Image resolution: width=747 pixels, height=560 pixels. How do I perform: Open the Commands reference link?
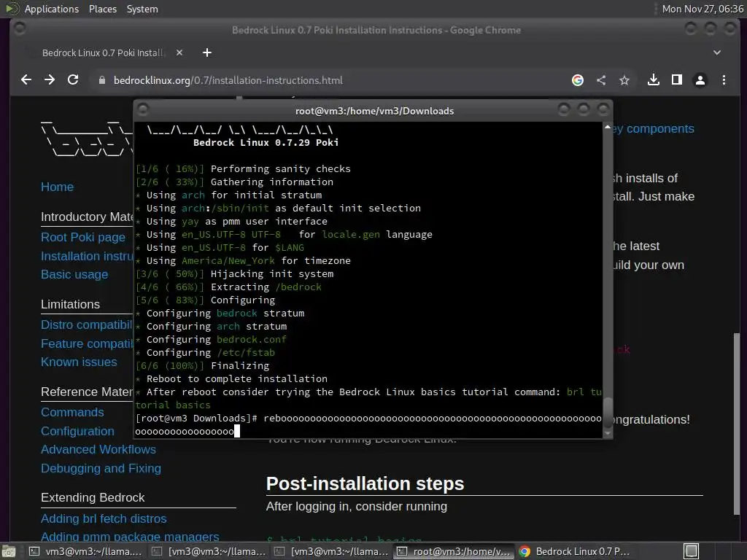pos(72,413)
